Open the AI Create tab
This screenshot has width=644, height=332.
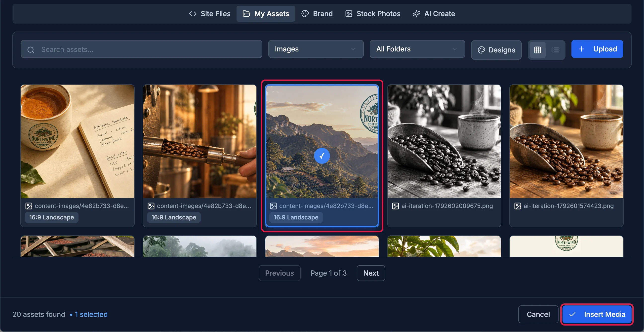coord(434,13)
